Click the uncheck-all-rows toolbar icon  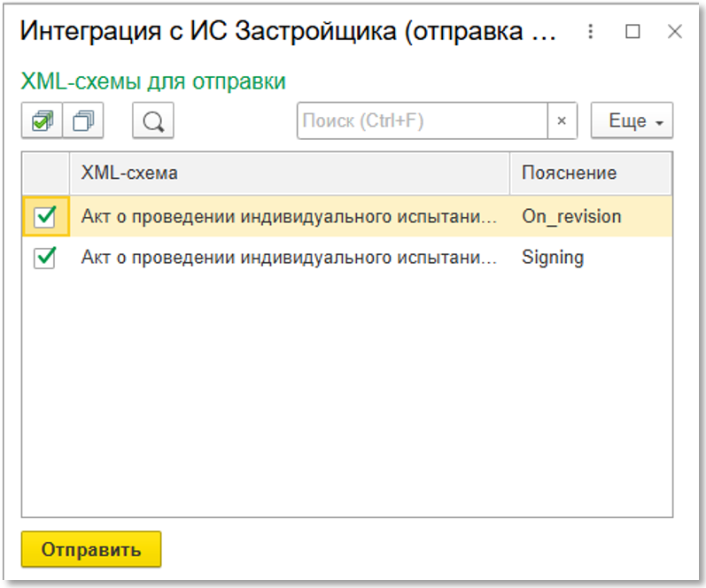pyautogui.click(x=84, y=121)
